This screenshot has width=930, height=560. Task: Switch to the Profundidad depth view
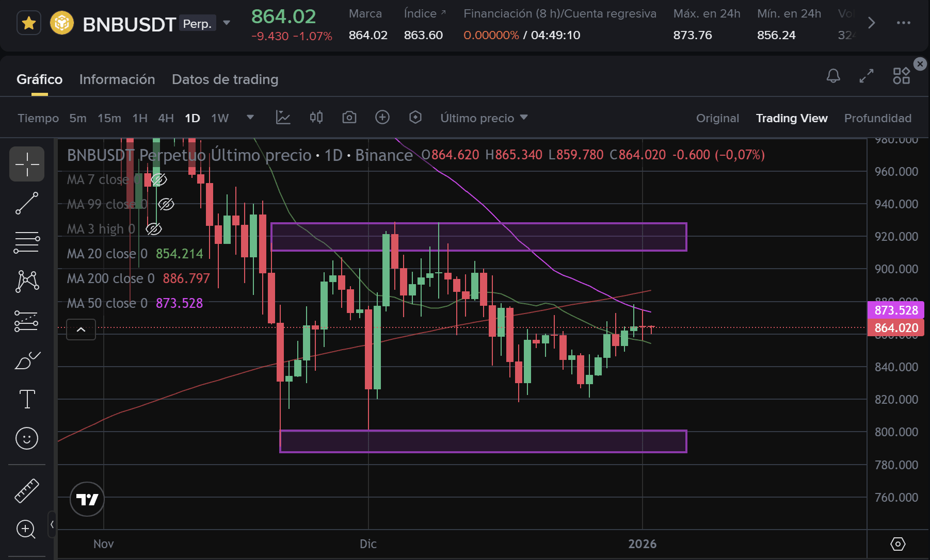878,118
